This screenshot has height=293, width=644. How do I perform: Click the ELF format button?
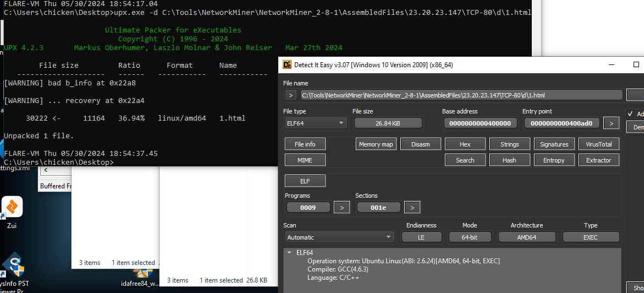[x=305, y=181]
